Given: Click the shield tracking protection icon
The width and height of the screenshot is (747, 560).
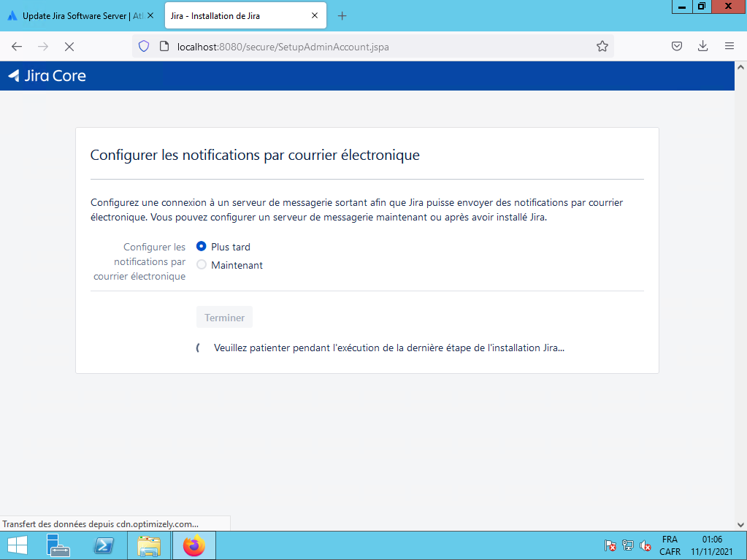Looking at the screenshot, I should 144,46.
